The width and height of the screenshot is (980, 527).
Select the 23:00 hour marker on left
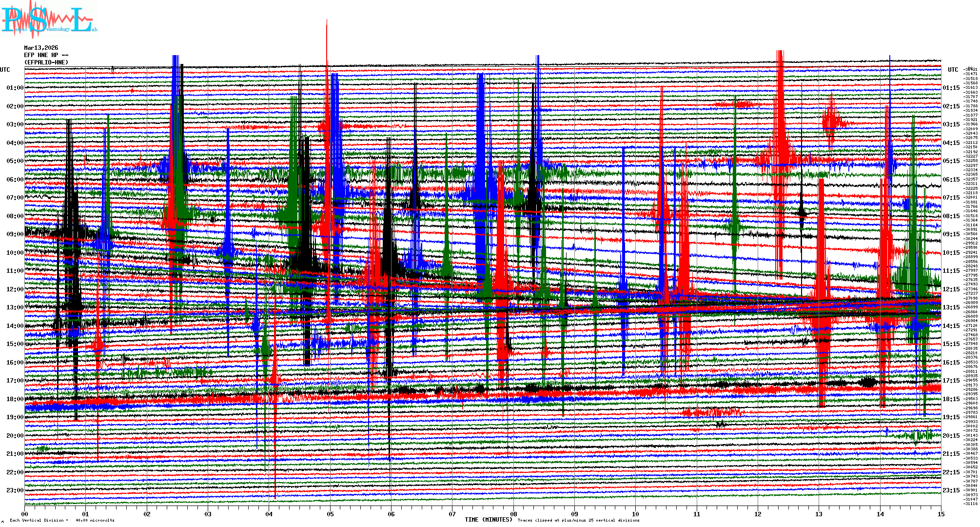pos(15,490)
